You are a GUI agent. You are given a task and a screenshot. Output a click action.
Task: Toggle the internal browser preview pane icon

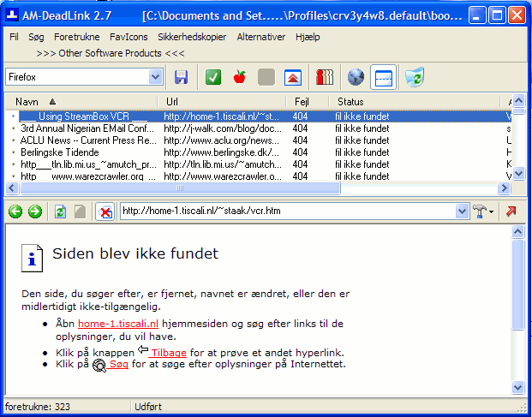[x=384, y=77]
